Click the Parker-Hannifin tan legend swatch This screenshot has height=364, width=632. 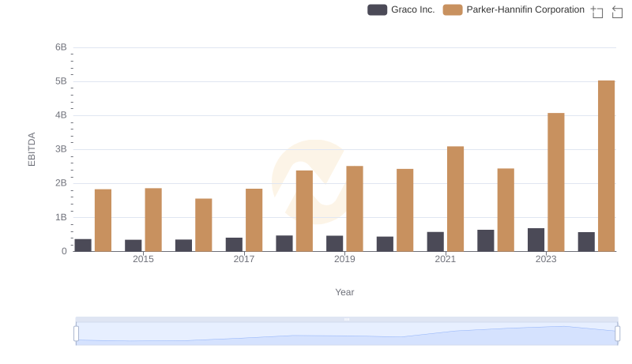pyautogui.click(x=452, y=9)
